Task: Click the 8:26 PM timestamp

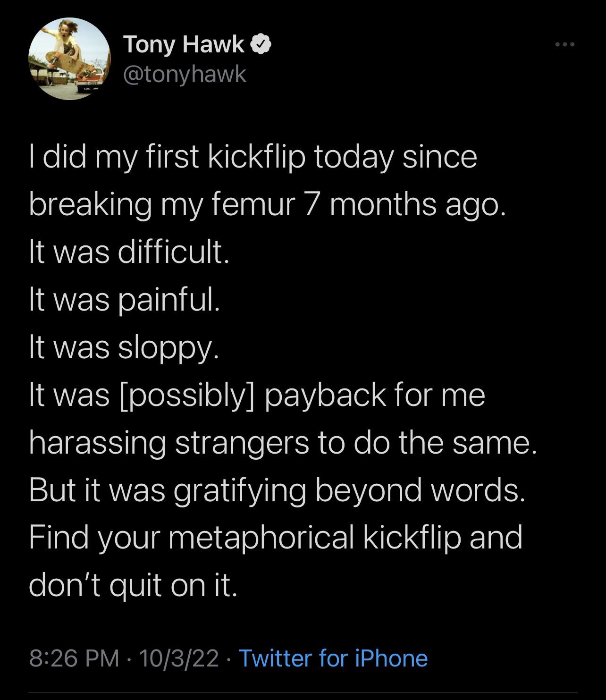Action: (74, 658)
